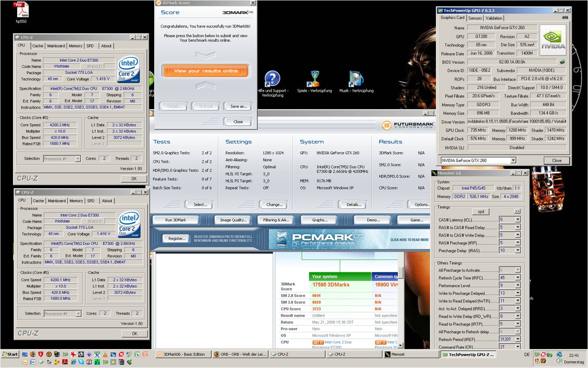Viewport: 588px width, 368px height.
Task: Click Select... under Tests in 3DMark06
Action: coord(200,204)
